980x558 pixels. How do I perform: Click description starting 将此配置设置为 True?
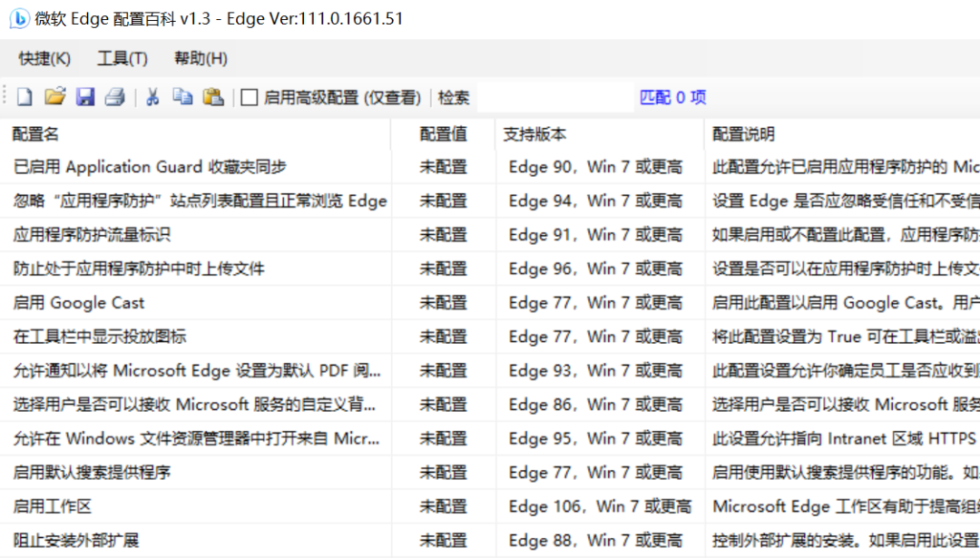[846, 337]
